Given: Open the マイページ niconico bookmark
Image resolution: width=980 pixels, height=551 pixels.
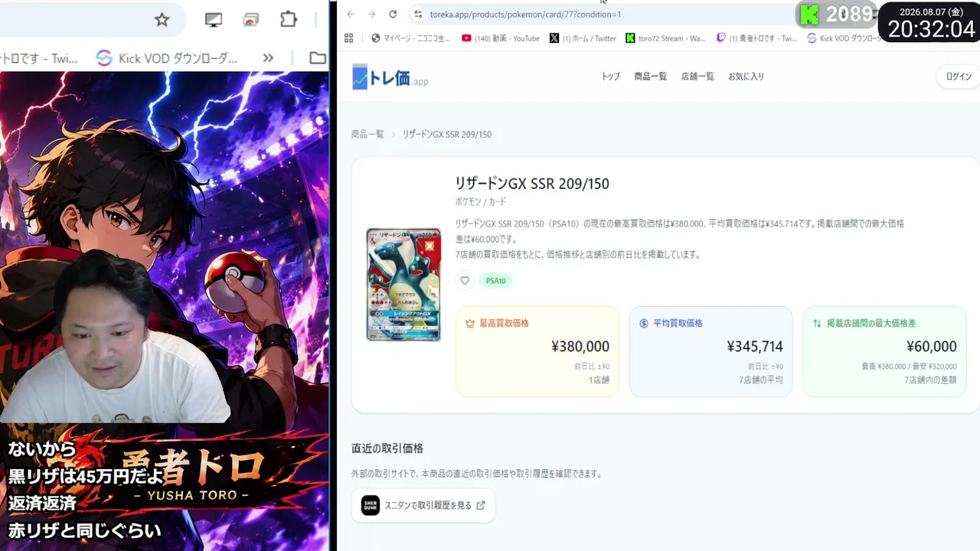Looking at the screenshot, I should point(410,38).
